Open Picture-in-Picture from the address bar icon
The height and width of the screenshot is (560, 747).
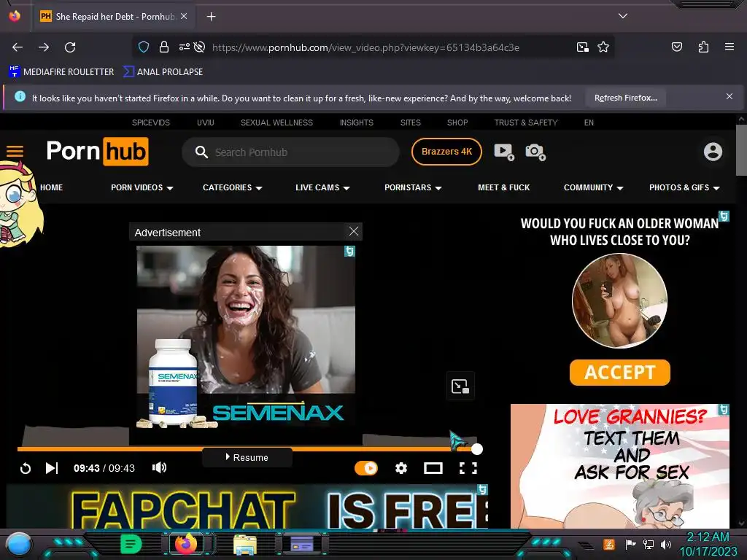[x=583, y=47]
